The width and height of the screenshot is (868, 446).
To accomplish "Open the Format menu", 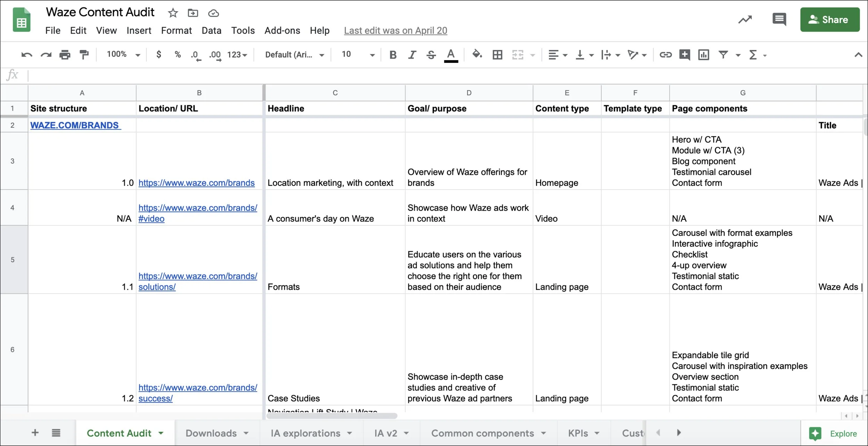I will coord(176,31).
